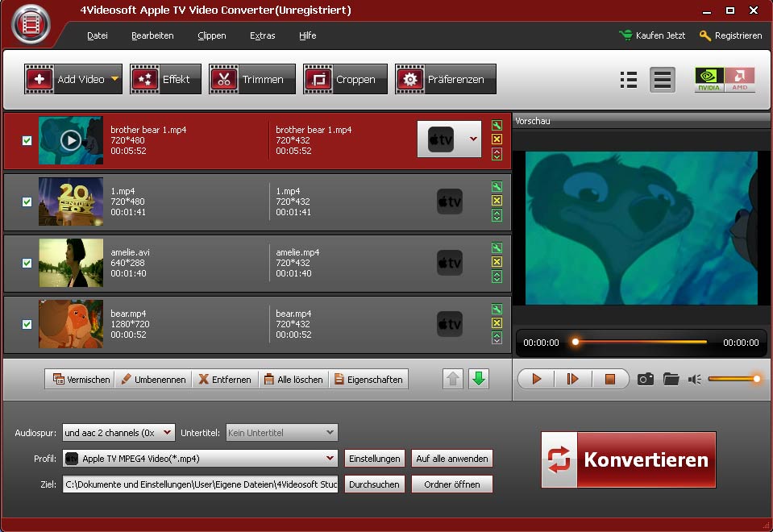Open the Profil dropdown list
Image resolution: width=773 pixels, height=532 pixels.
[x=330, y=459]
